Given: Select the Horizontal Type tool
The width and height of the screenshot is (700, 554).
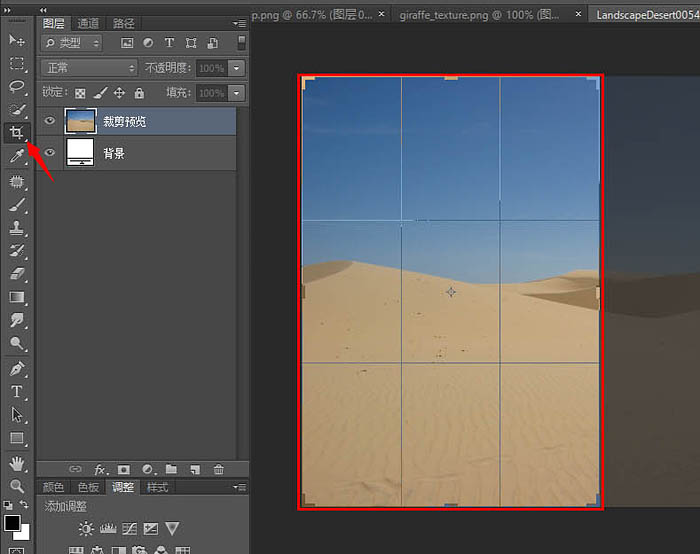Looking at the screenshot, I should [x=17, y=392].
